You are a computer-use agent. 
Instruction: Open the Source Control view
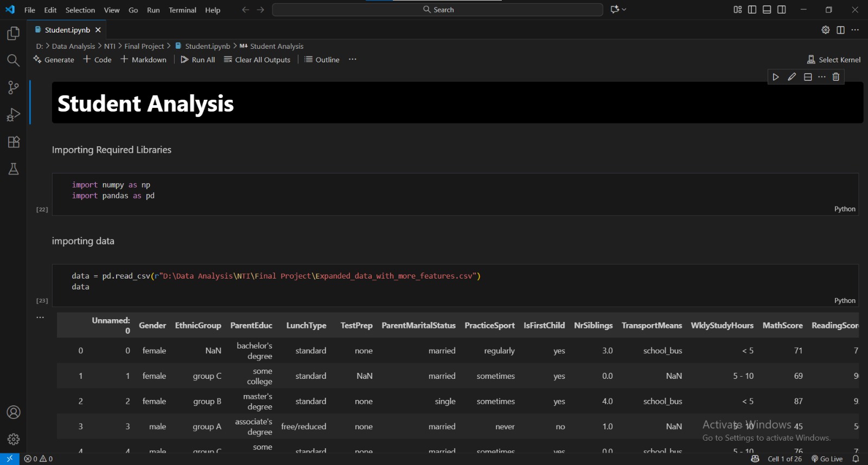tap(14, 88)
